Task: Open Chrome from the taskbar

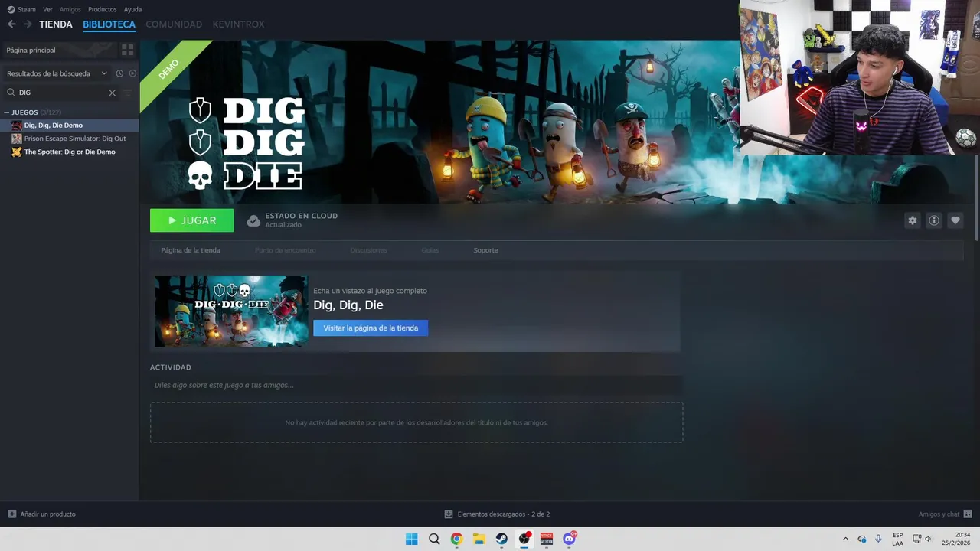Action: tap(456, 539)
